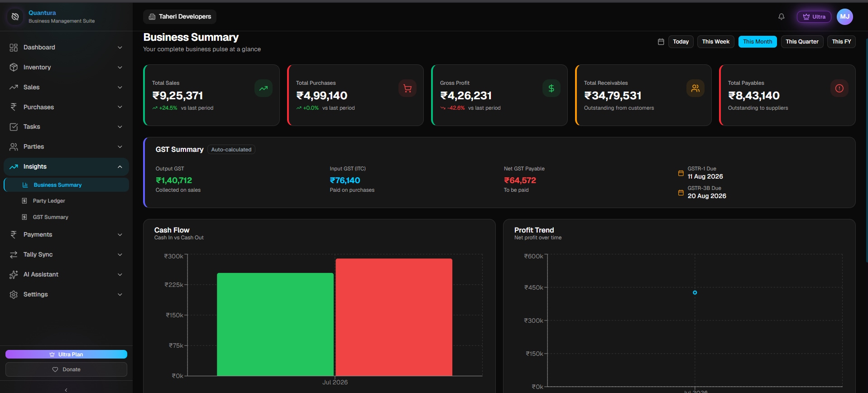Expand the AI Assistant menu chevron

[x=120, y=275]
